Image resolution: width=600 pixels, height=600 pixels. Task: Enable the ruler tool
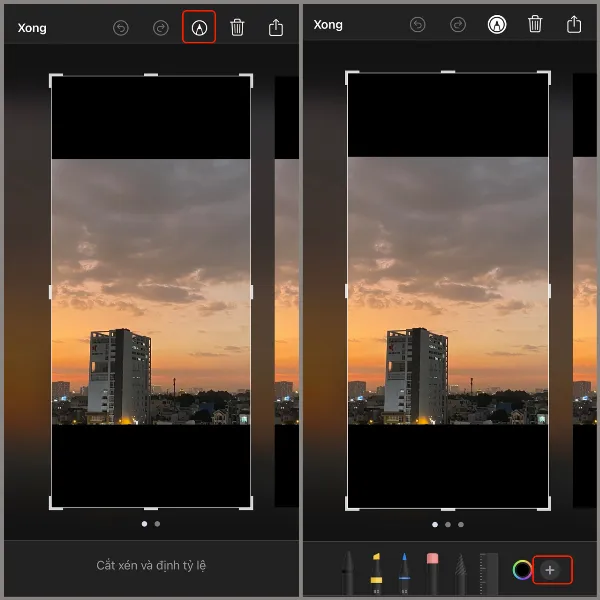(x=488, y=574)
